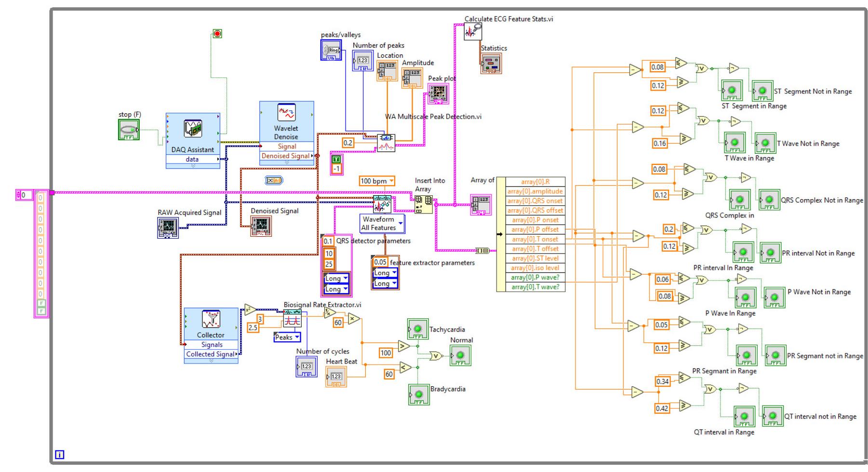Select the Statistics cluster indicator terminal
The image size is (868, 472).
[x=491, y=63]
